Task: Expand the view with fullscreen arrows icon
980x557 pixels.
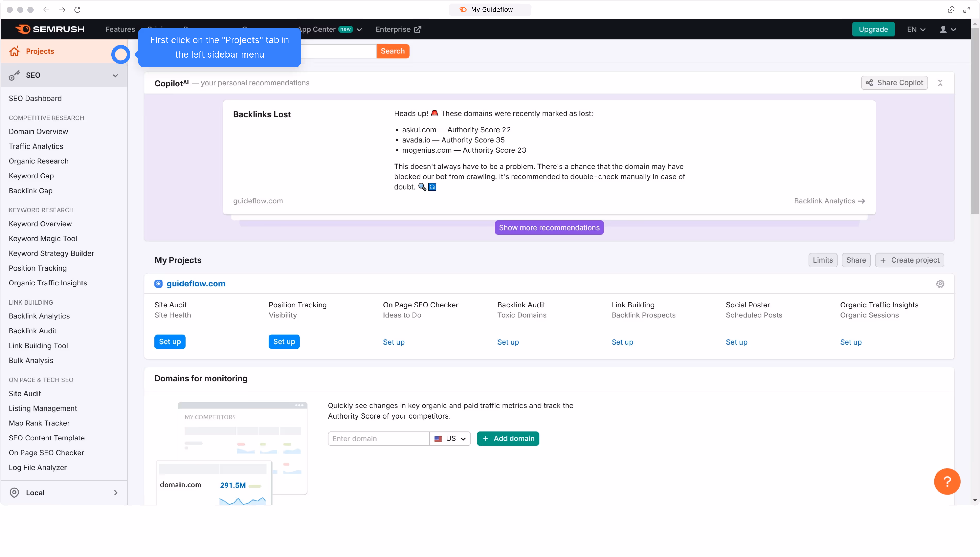Action: pyautogui.click(x=966, y=10)
